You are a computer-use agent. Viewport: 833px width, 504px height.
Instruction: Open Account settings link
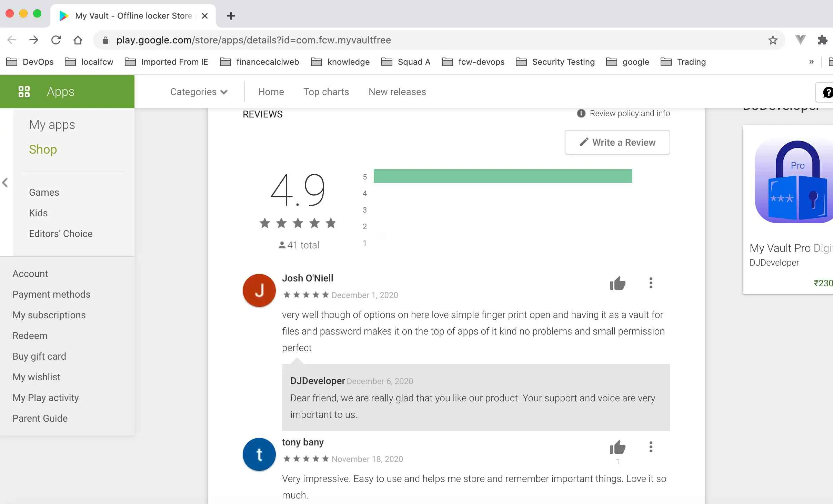coord(30,274)
